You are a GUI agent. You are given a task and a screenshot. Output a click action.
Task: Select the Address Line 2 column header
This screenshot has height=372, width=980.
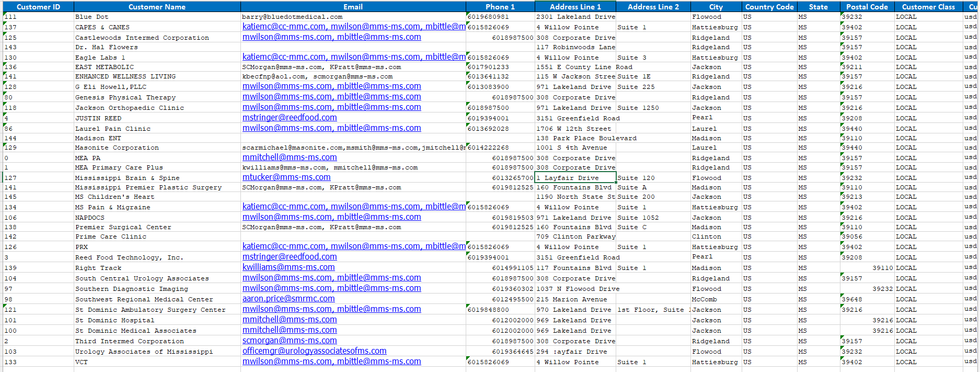653,7
